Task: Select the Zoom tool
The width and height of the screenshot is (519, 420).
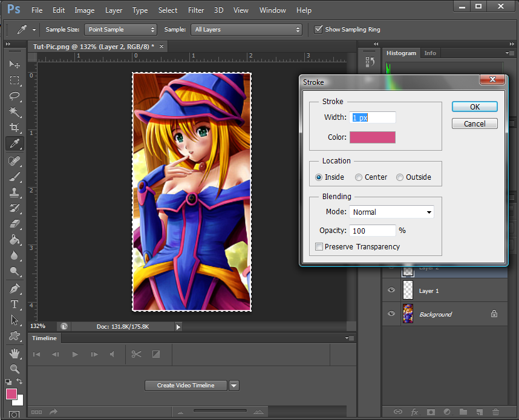Action: (15, 369)
